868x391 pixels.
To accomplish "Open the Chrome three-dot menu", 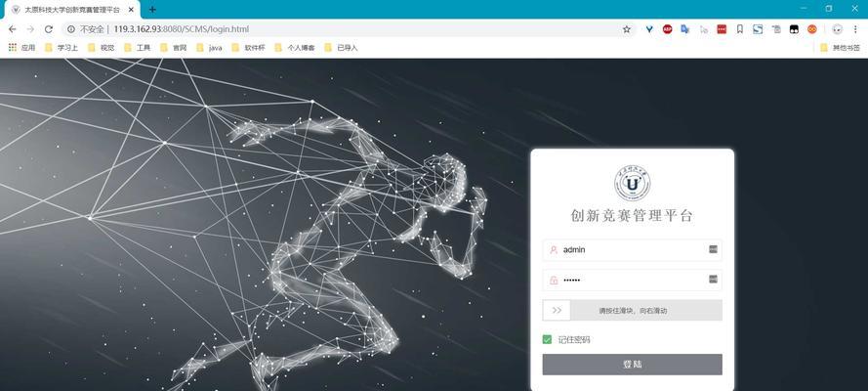I will coord(856,29).
